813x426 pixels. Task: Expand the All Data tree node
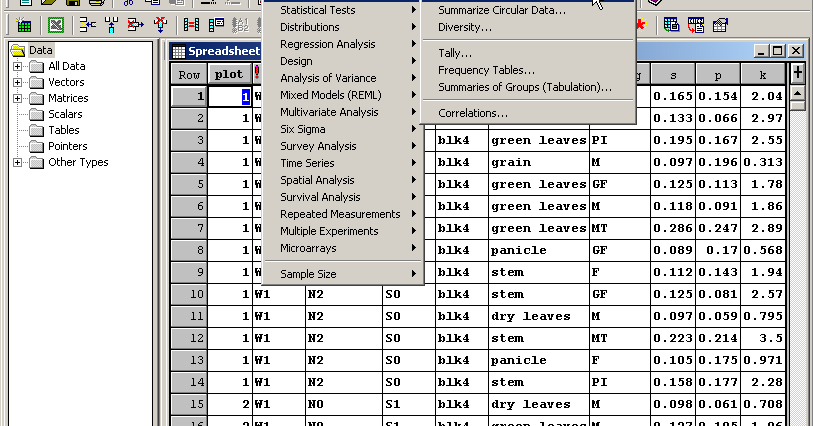pos(18,66)
